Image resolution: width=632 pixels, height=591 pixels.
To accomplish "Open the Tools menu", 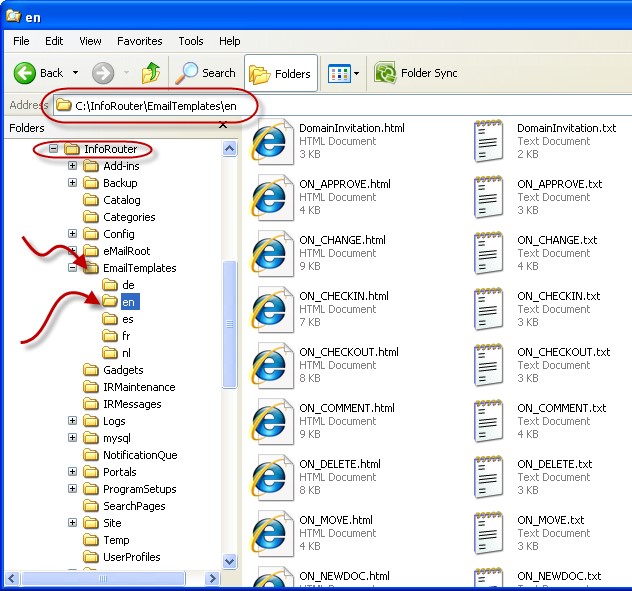I will [x=191, y=41].
